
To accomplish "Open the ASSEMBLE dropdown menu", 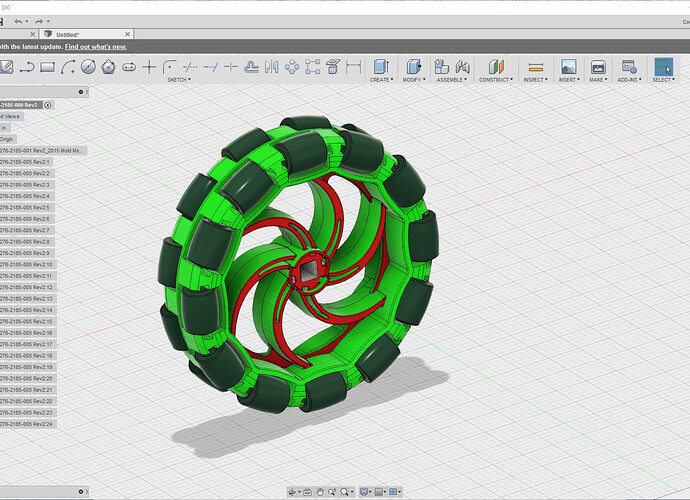I will [451, 80].
